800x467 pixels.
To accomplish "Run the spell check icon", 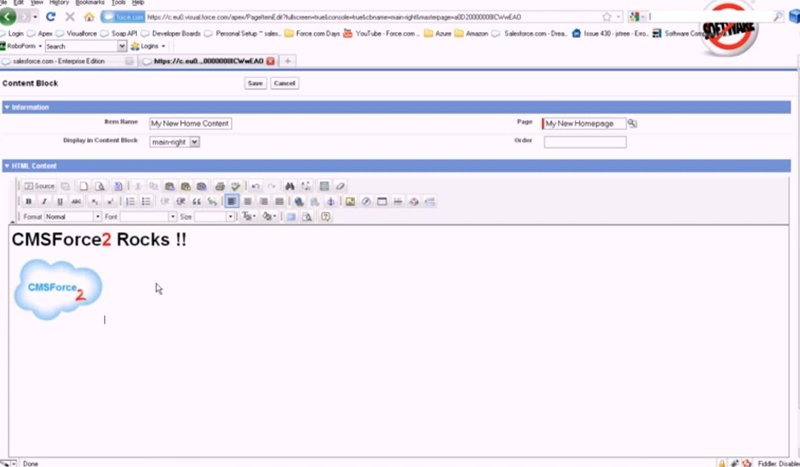I will (x=236, y=186).
